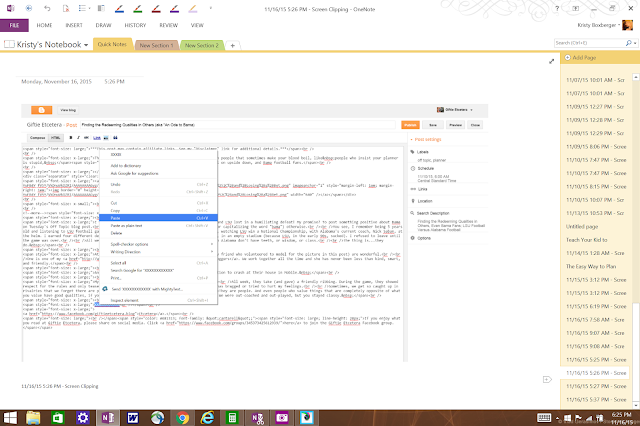Open Kristy Boxberger account dropdown

coord(598,25)
